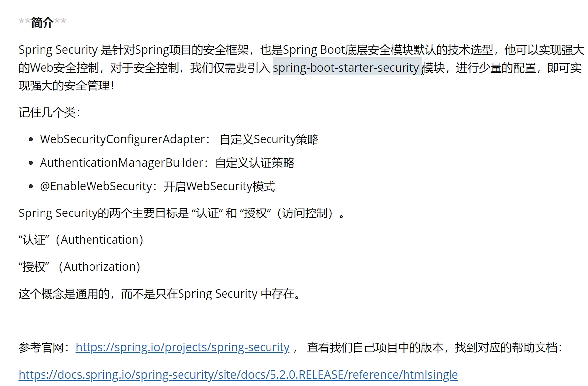Open the spring.io/projects/spring-security link
Screen dimensions: 588x386
click(182, 347)
